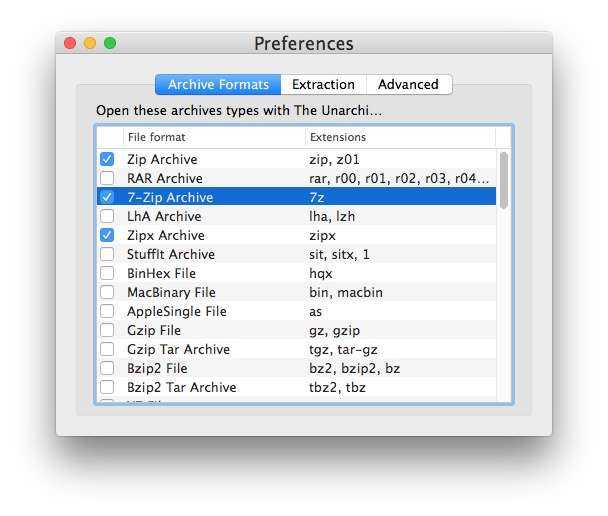
Task: Click the 'bz2, bzip2, bz' extensions cell
Action: click(x=354, y=368)
